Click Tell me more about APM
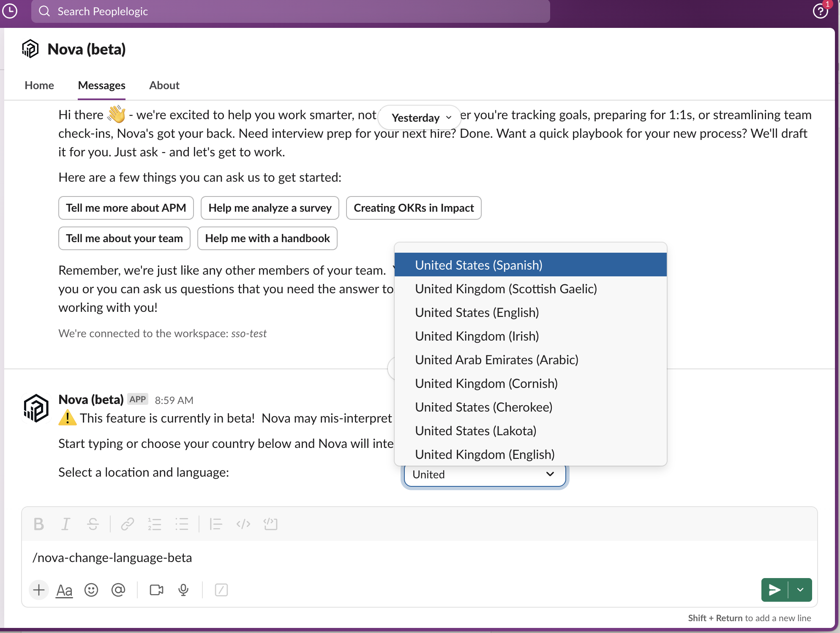This screenshot has width=840, height=633. tap(126, 208)
